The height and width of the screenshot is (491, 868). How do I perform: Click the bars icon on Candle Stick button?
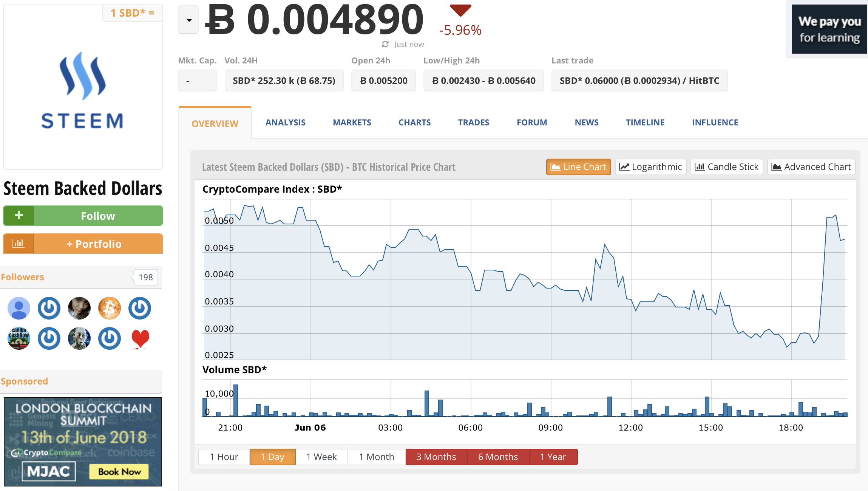coord(700,167)
